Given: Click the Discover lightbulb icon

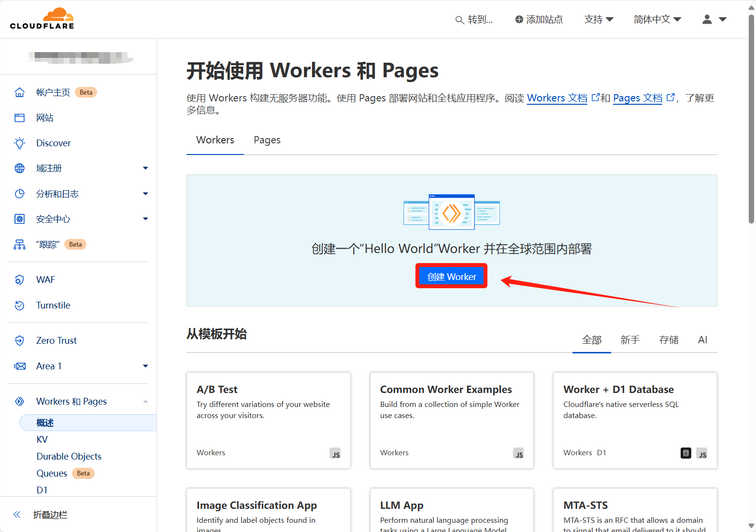Looking at the screenshot, I should point(19,143).
